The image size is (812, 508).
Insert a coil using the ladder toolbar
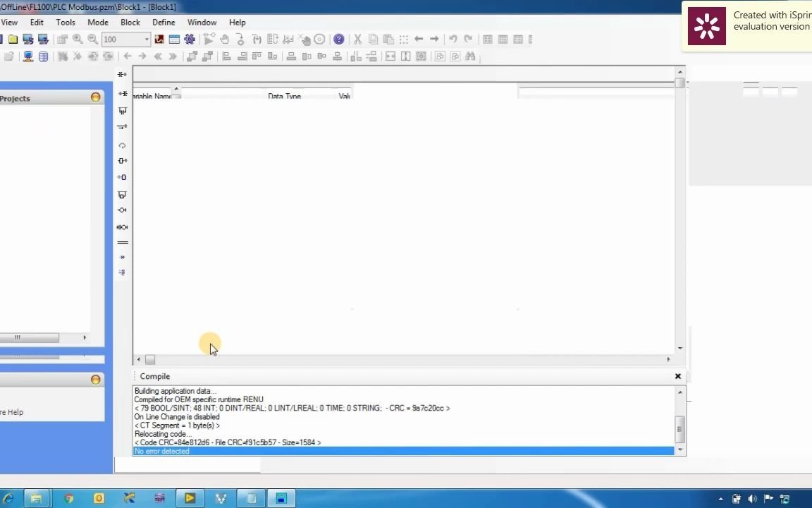pyautogui.click(x=122, y=210)
